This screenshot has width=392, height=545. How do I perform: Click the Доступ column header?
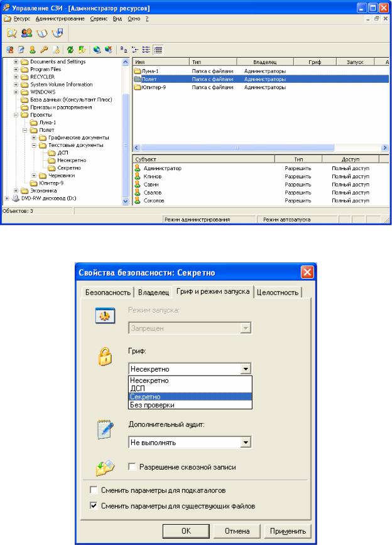(351, 159)
